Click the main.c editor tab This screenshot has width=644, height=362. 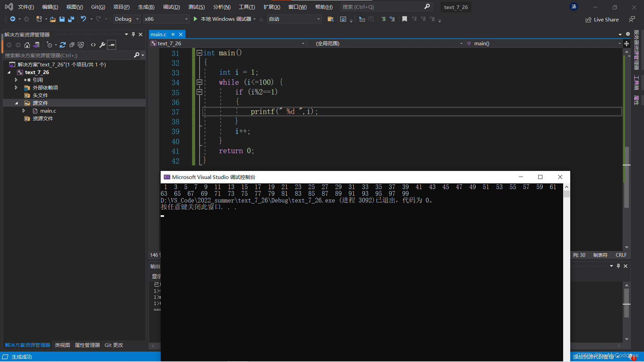point(159,34)
